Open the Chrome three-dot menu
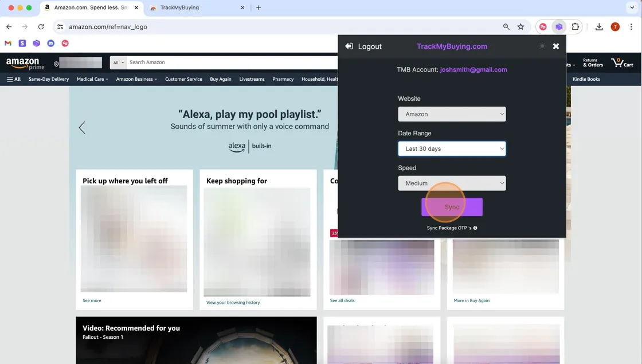The width and height of the screenshot is (642, 364). tap(631, 26)
